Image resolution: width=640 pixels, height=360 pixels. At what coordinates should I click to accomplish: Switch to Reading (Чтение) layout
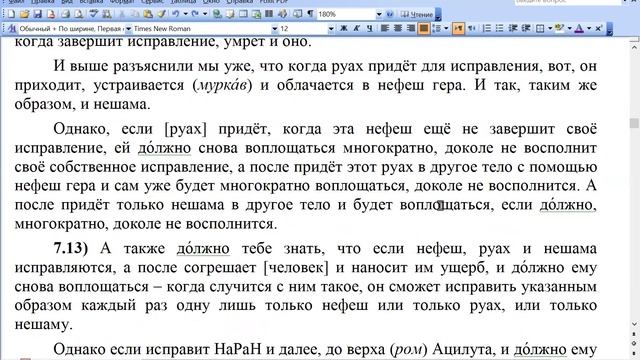tap(416, 14)
